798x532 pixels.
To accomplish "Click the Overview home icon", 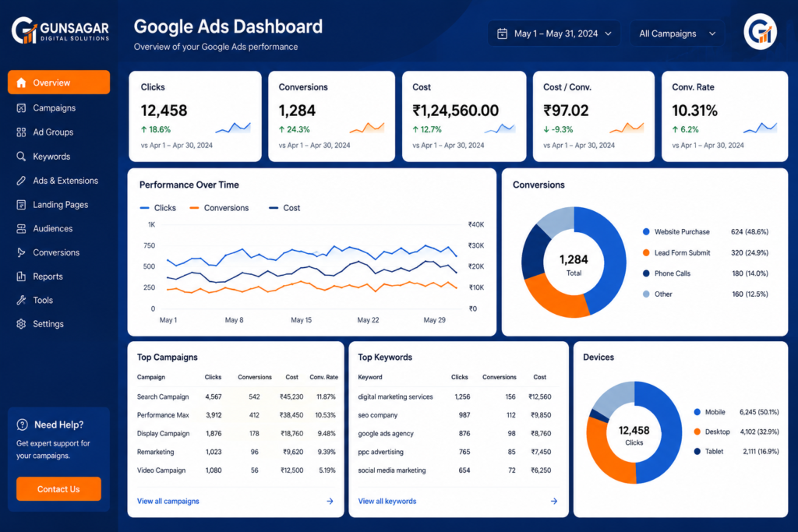I will [x=21, y=83].
